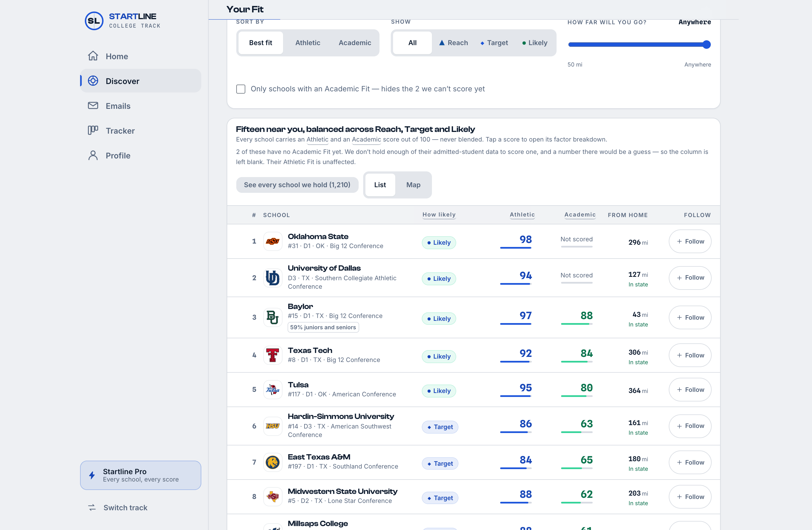Go to the Emails page

coord(141,106)
